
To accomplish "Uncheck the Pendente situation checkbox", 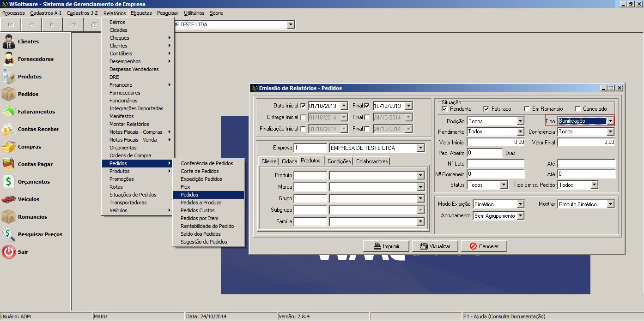I will 444,109.
